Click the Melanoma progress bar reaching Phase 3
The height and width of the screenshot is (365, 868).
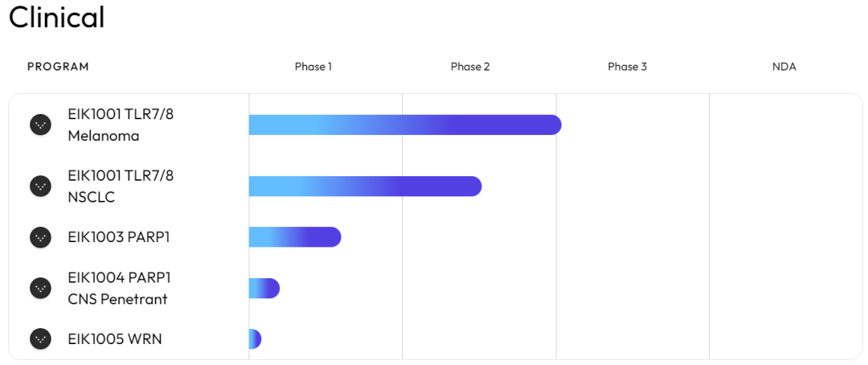(x=405, y=125)
